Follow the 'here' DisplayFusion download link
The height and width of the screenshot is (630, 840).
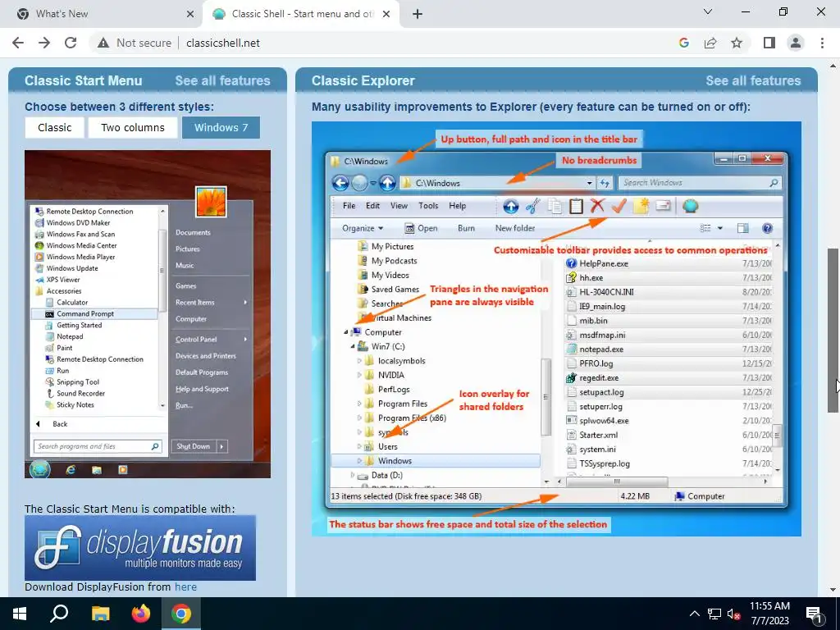tap(186, 587)
